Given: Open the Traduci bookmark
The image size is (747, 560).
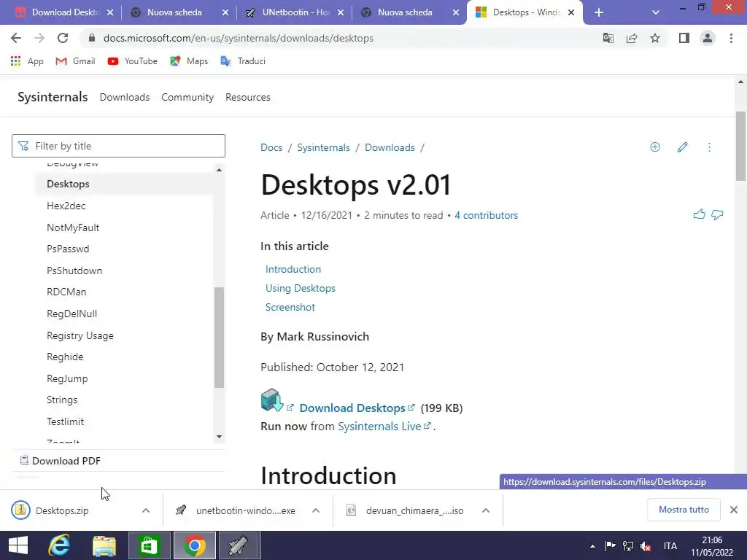Looking at the screenshot, I should click(x=243, y=61).
